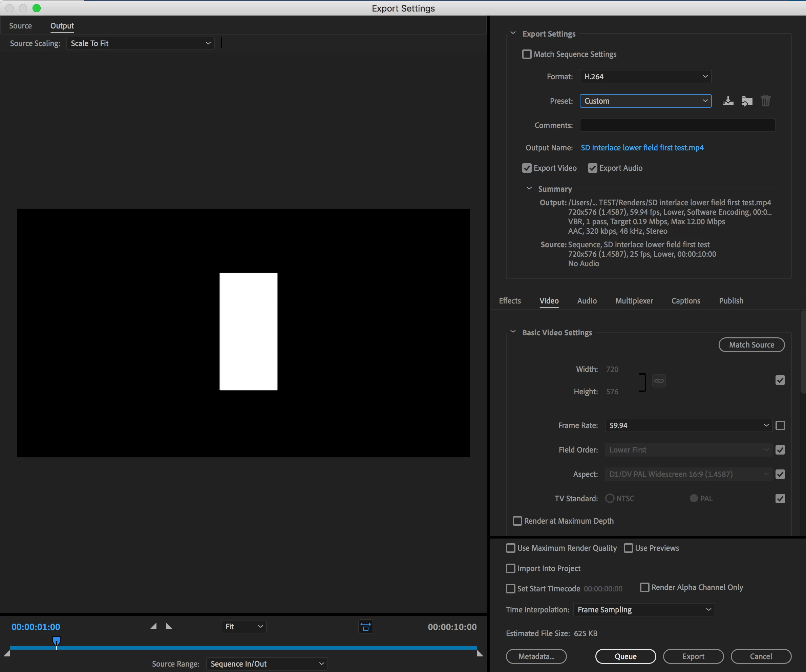Open the Format H.264 dropdown
The height and width of the screenshot is (672, 806).
pos(645,76)
